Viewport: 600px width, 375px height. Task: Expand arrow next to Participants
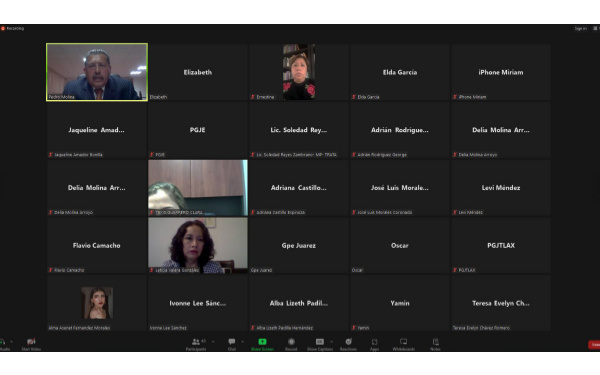point(213,342)
